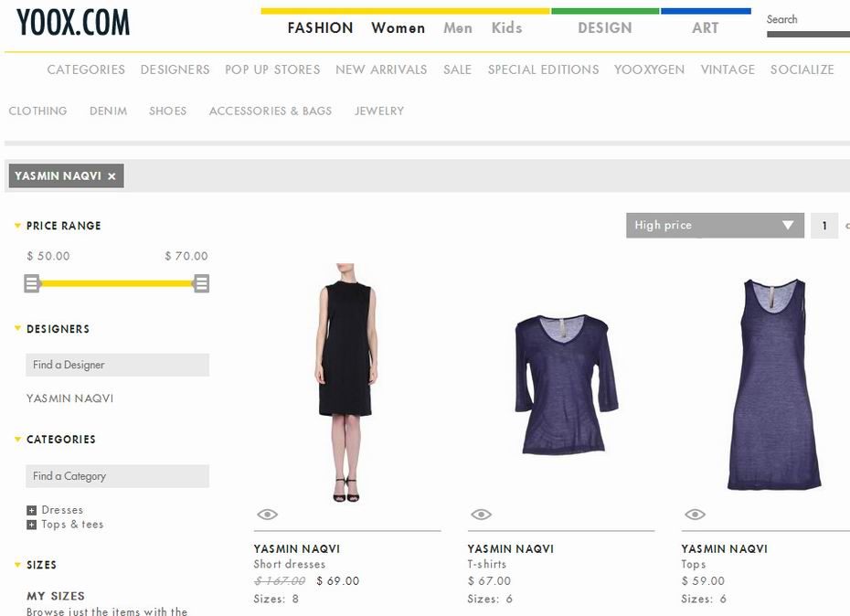Open POP UP STORES menu
850x616 pixels.
272,69
